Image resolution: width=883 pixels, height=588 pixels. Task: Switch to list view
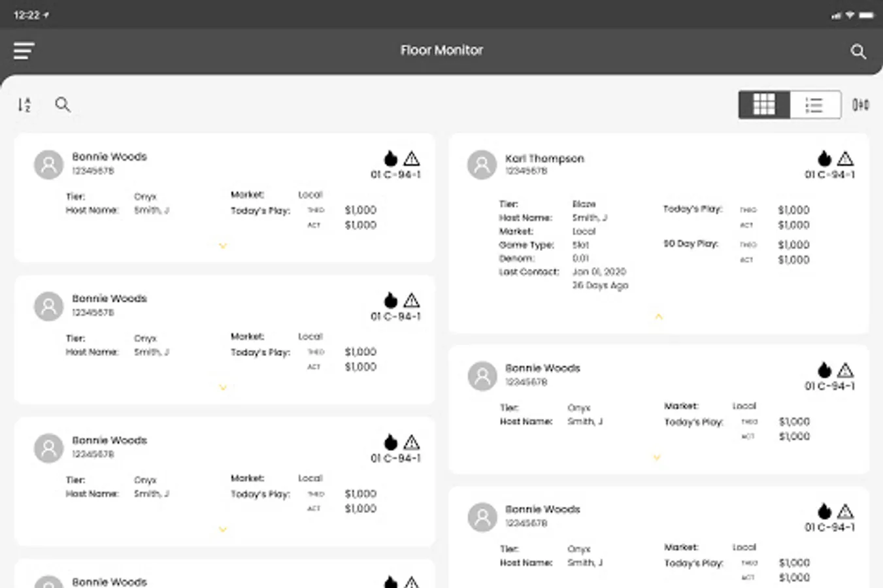click(x=814, y=105)
